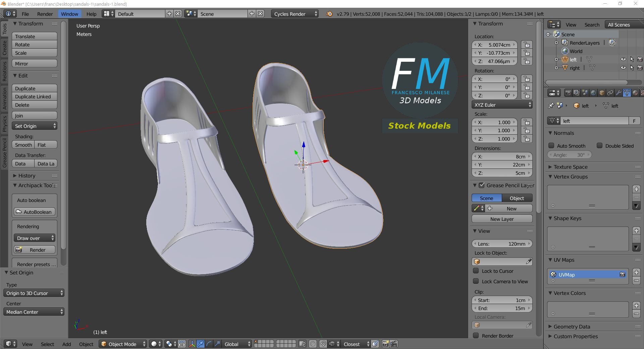
Task: Click OpenGL render animation clapper icon
Action: (x=394, y=344)
